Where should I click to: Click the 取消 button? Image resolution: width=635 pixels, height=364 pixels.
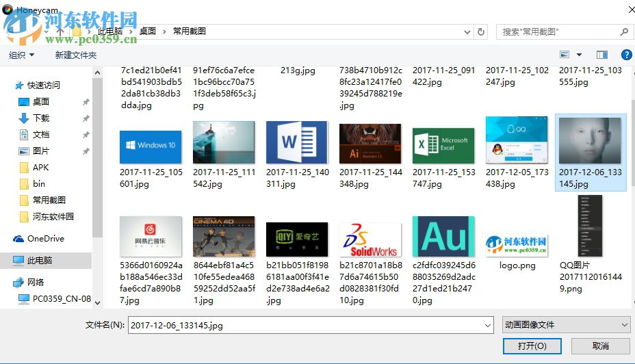[601, 346]
